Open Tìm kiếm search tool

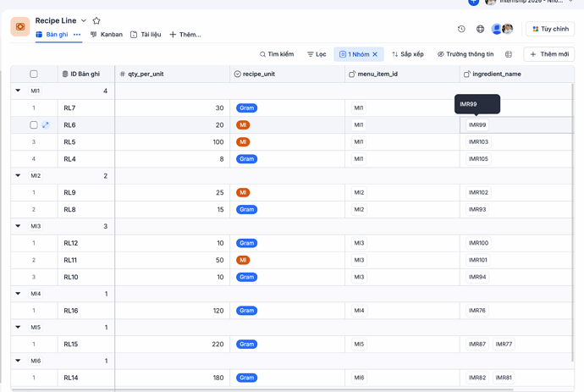pyautogui.click(x=277, y=54)
